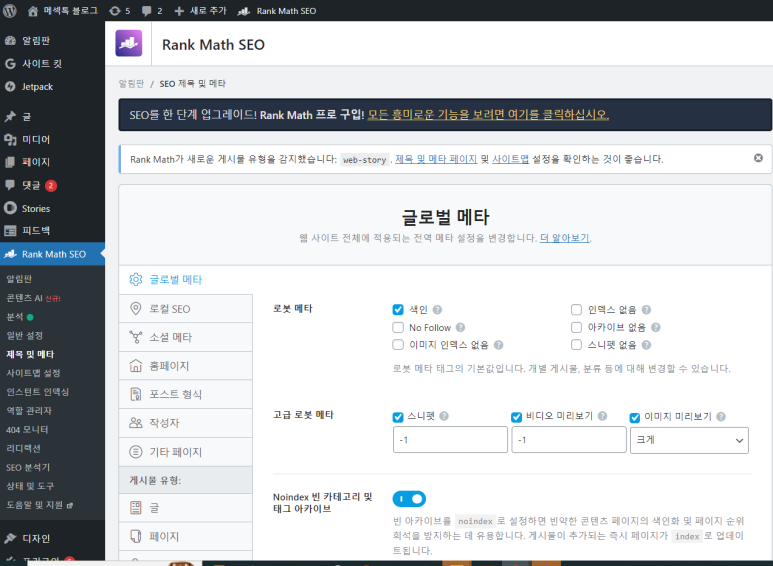Open the comments bubble showing 2
Image resolution: width=773 pixels, height=566 pixels.
click(x=146, y=11)
